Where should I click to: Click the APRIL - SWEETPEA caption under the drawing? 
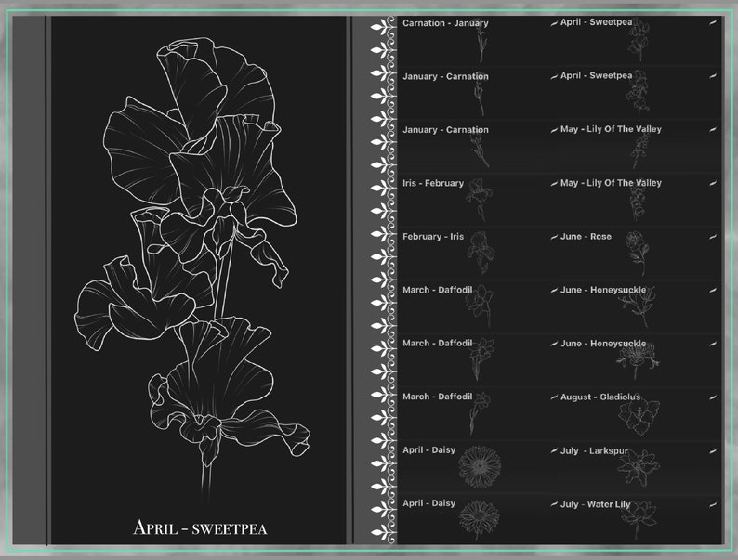tap(200, 527)
